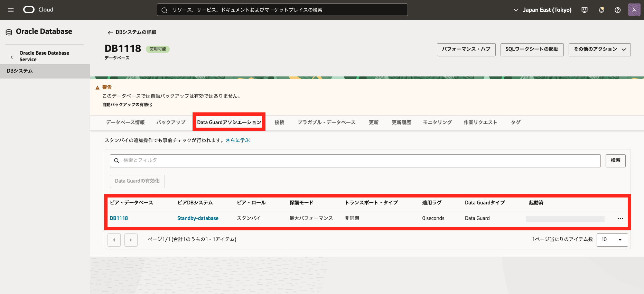Select the モニタリング tab
Image resolution: width=644 pixels, height=294 pixels.
(437, 122)
